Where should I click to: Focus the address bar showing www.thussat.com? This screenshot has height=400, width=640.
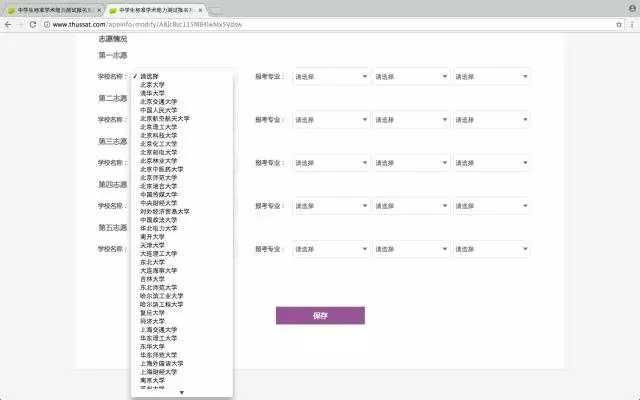[327, 24]
